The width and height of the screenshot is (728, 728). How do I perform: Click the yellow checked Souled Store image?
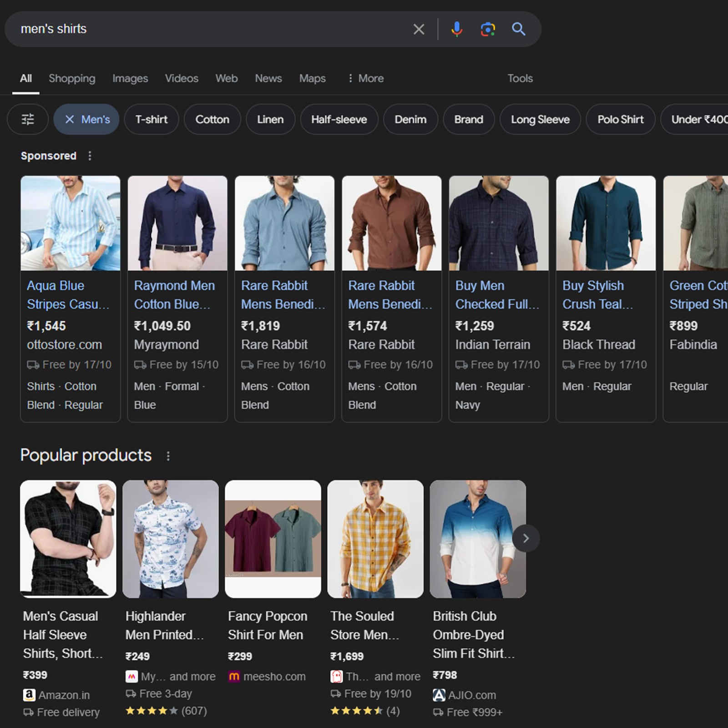click(x=375, y=539)
